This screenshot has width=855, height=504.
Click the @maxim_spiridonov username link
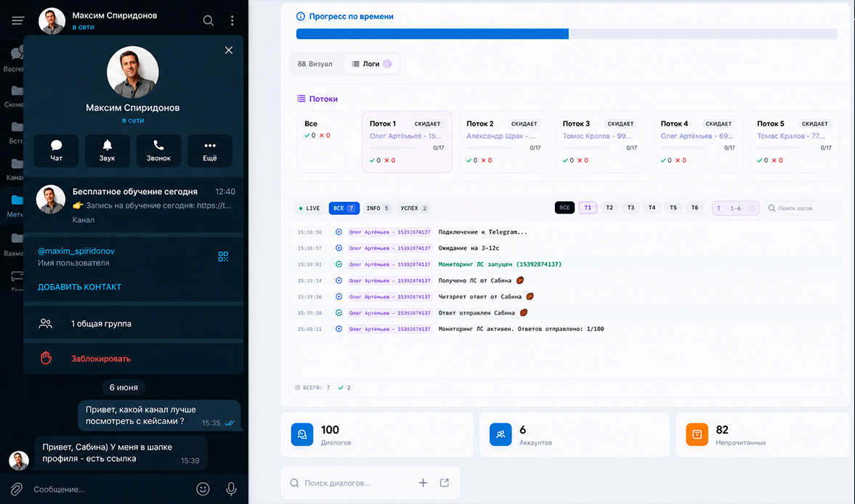pyautogui.click(x=76, y=251)
